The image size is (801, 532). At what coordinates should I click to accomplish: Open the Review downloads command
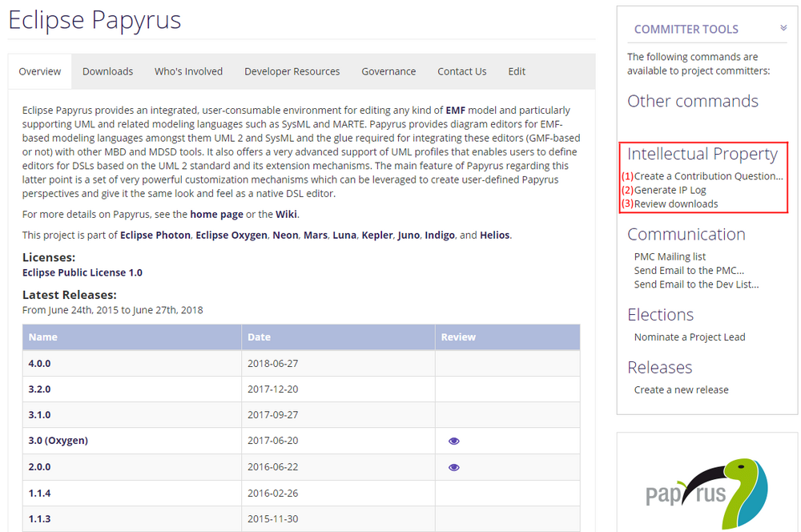click(676, 204)
